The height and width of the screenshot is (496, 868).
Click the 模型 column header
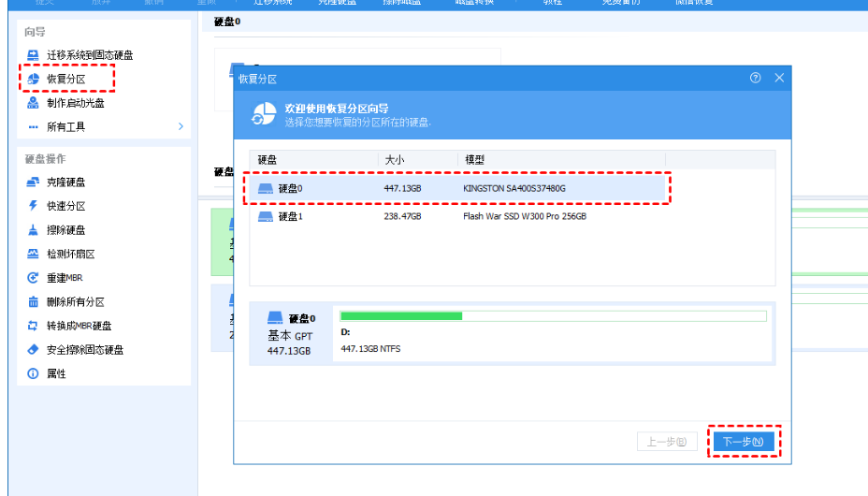click(474, 160)
